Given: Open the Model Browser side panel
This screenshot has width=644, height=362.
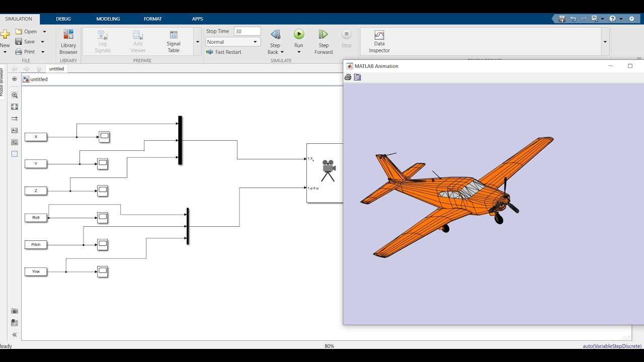Looking at the screenshot, I should point(2,81).
